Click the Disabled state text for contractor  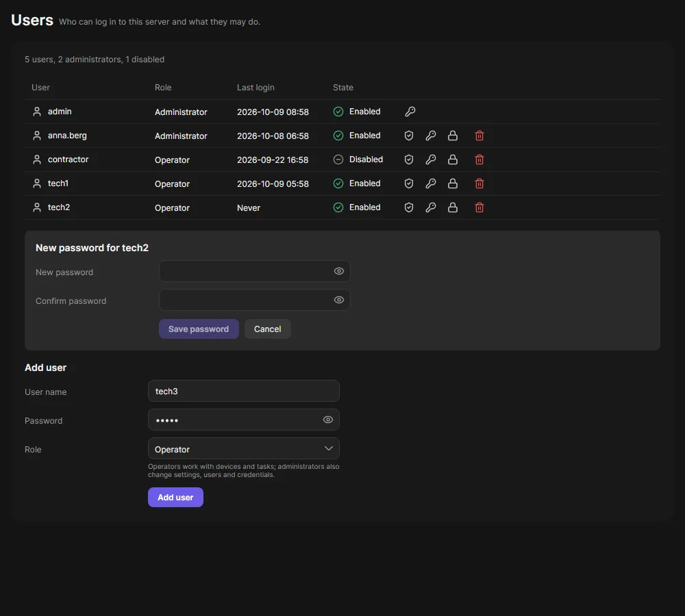(366, 159)
